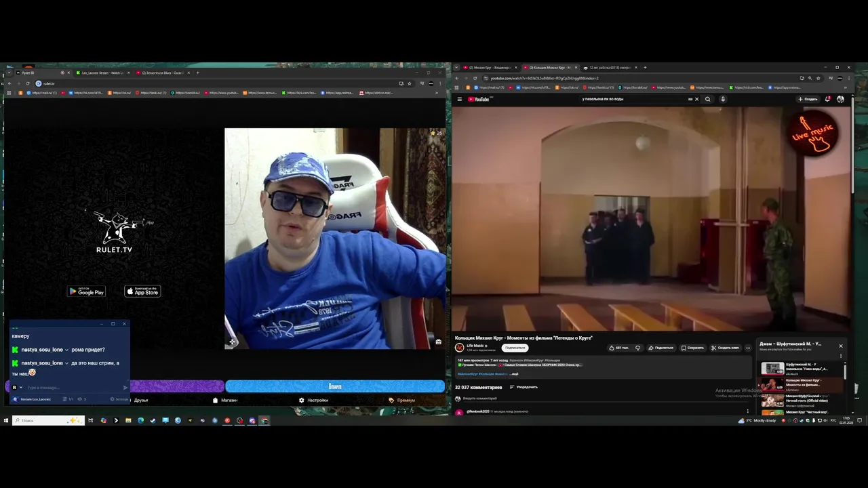
Task: Open the Life Music channel avatar
Action: coord(460,348)
